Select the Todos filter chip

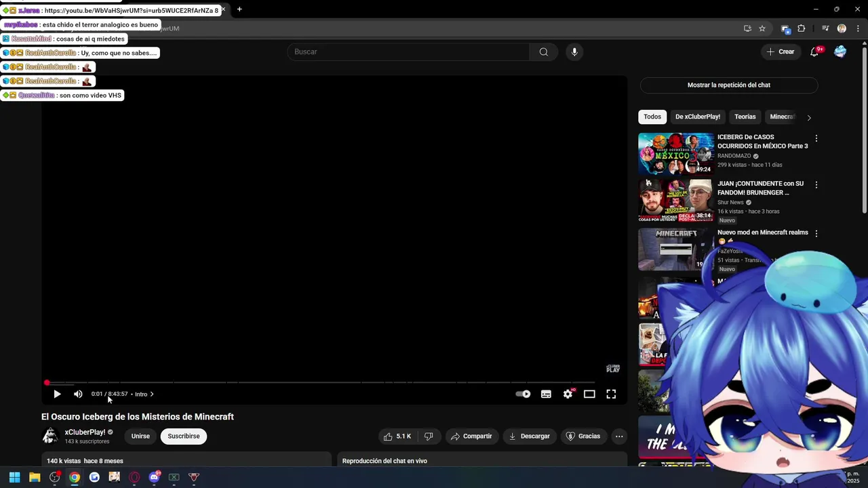pos(652,117)
